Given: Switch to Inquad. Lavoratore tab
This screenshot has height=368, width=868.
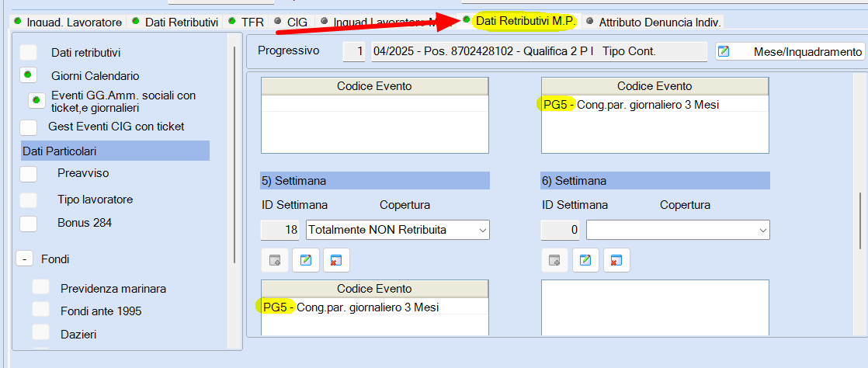Looking at the screenshot, I should click(69, 23).
